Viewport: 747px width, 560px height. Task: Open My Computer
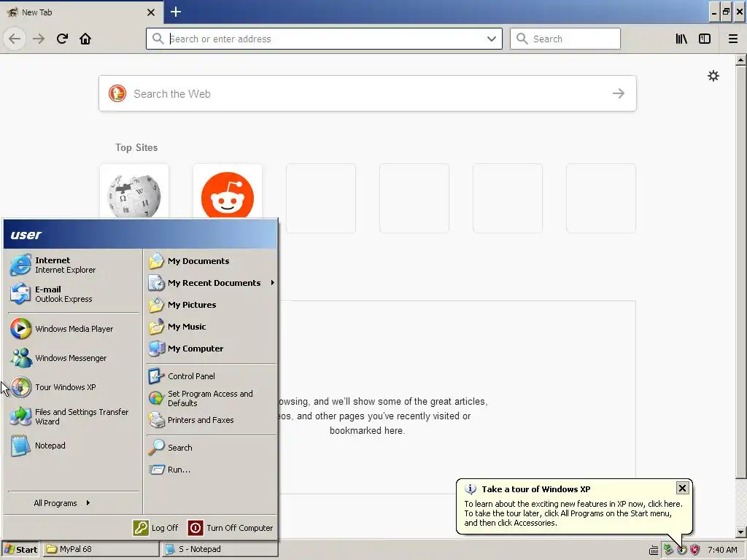(211, 349)
